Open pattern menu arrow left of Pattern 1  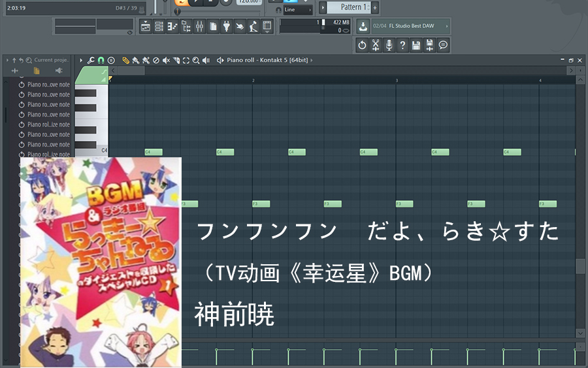pos(323,7)
